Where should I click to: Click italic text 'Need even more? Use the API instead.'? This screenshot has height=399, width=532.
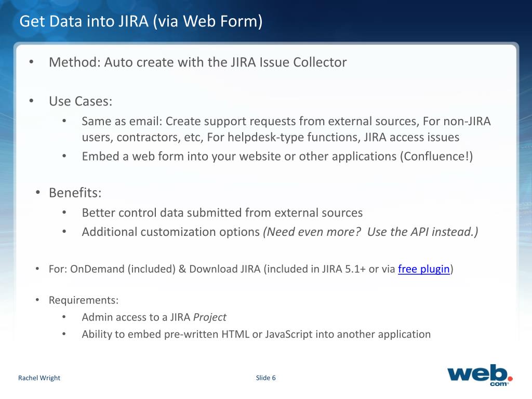[x=370, y=232]
